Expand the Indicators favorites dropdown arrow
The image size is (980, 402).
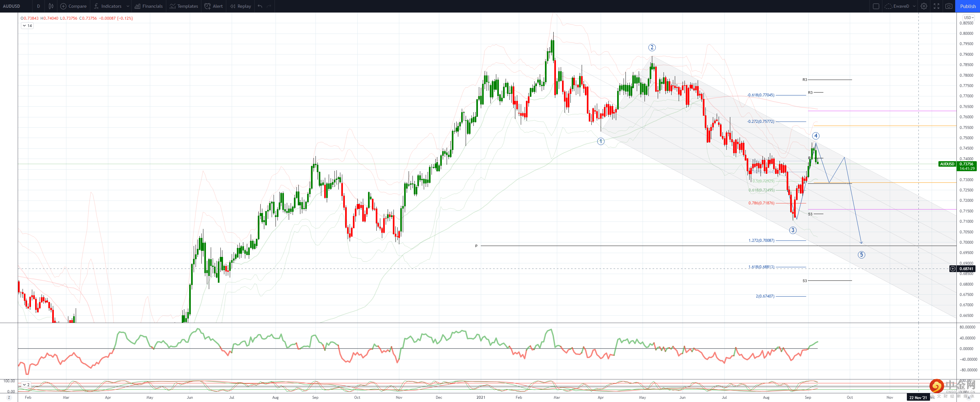pos(128,6)
